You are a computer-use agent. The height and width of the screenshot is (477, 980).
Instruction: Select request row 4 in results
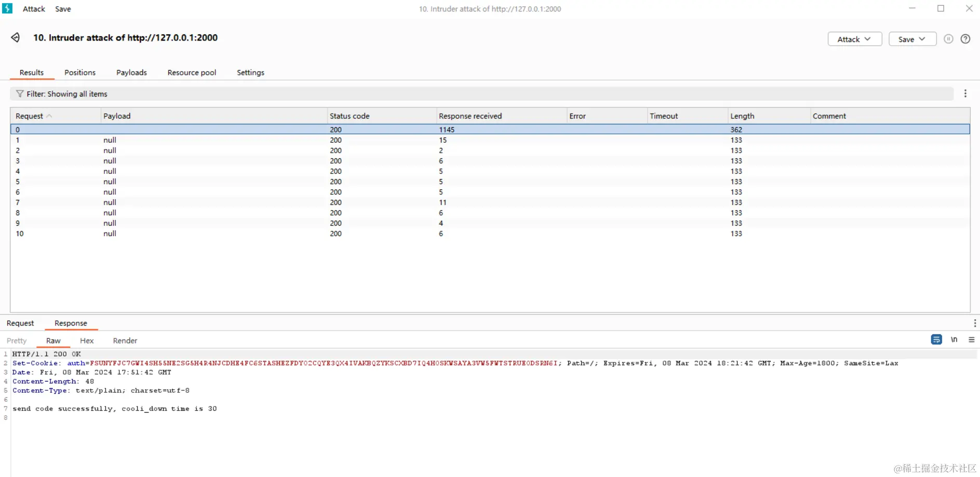tap(490, 171)
